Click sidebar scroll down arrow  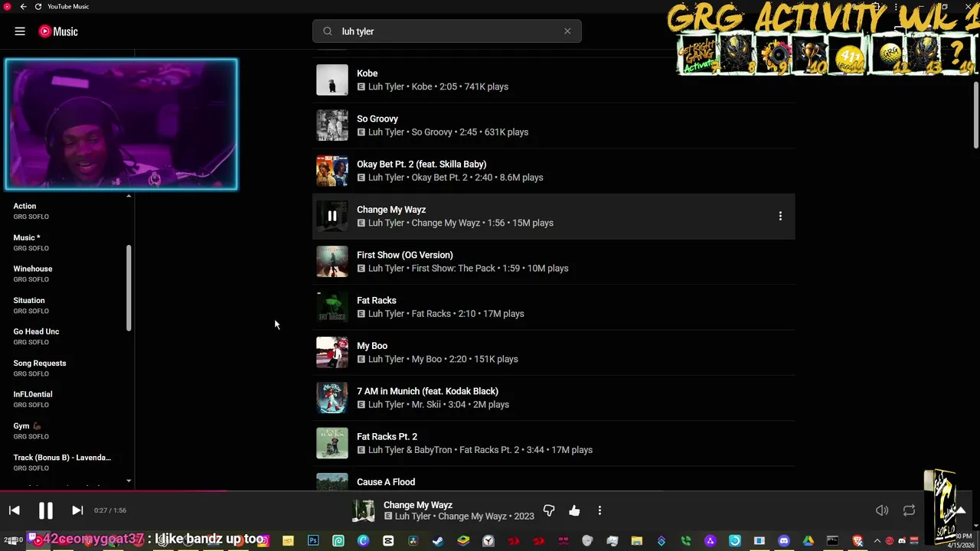pyautogui.click(x=129, y=481)
